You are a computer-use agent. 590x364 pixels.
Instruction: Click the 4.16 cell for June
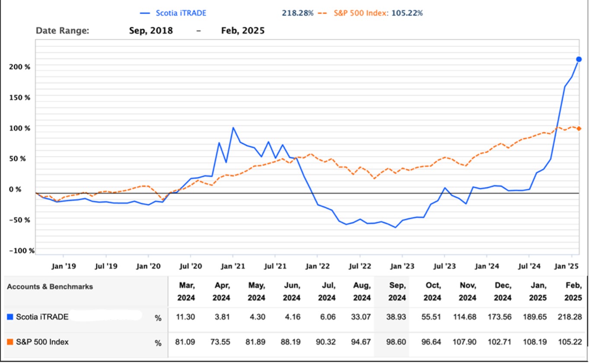pos(293,317)
